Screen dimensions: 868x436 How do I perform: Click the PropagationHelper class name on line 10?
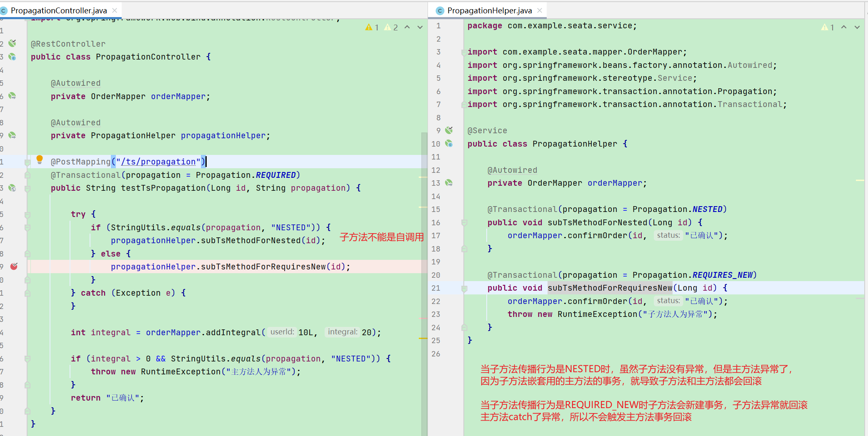[x=575, y=144]
